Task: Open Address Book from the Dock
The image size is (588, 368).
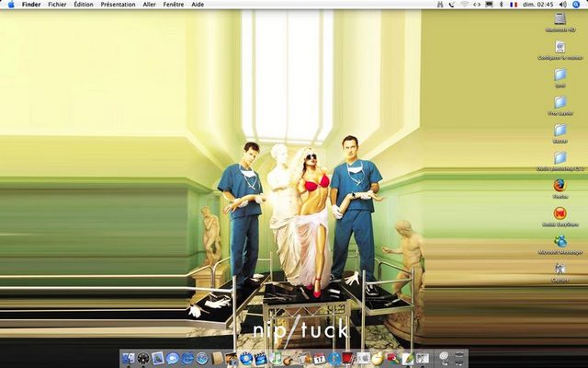Action: [x=217, y=358]
